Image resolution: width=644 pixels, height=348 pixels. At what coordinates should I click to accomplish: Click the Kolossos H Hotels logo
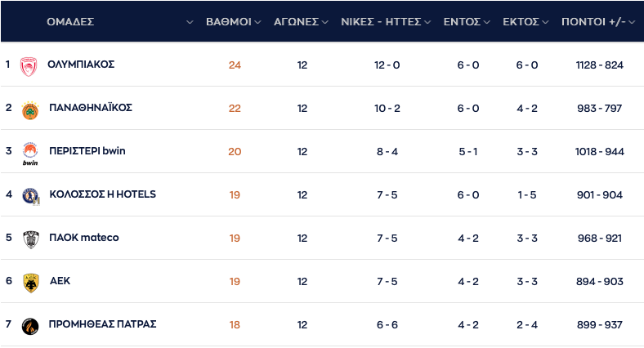coord(30,195)
